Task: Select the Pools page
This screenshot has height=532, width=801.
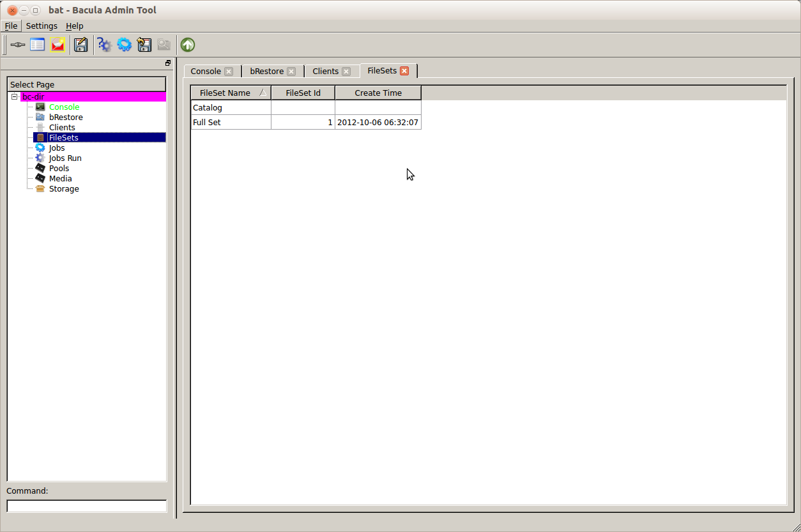Action: click(59, 168)
